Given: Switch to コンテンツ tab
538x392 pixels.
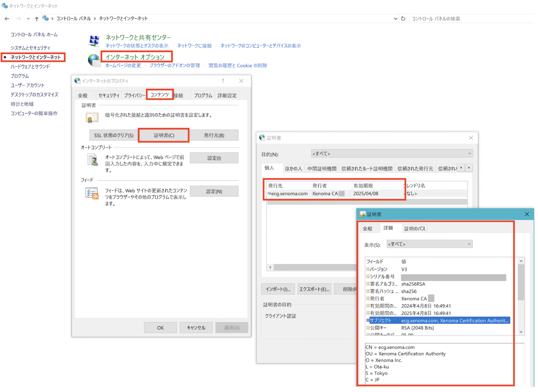Looking at the screenshot, I should [x=160, y=95].
